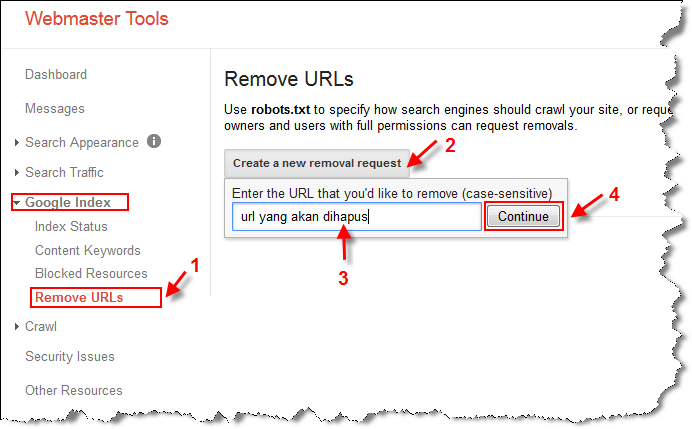
Task: Open Other Resources page
Action: point(74,391)
